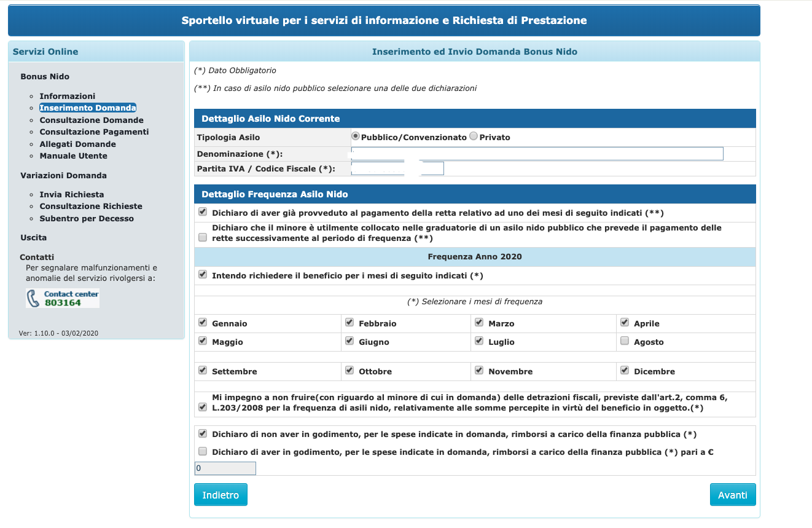This screenshot has height=528, width=812.
Task: Enable 'Dichiaro di aver in godimento' checkbox
Action: [x=203, y=451]
